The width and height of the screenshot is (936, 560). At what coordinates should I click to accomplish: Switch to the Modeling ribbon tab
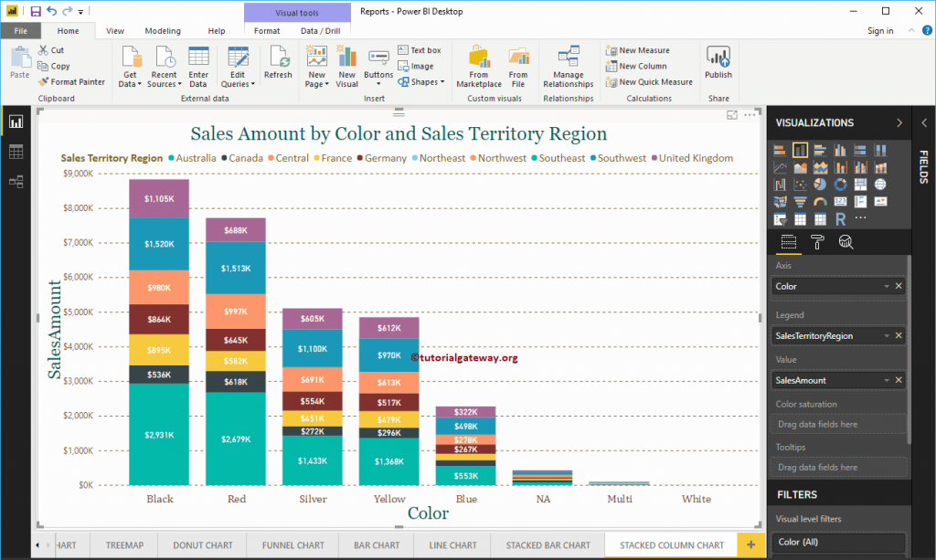click(x=163, y=30)
